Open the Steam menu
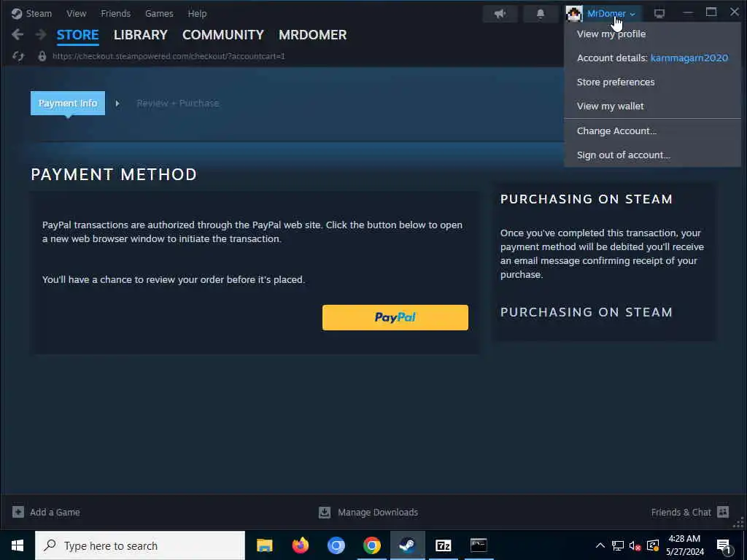Screen dimensions: 747x560 coord(39,13)
